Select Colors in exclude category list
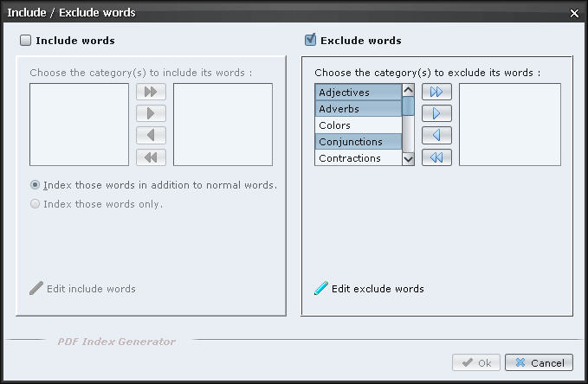Image resolution: width=588 pixels, height=384 pixels. pyautogui.click(x=359, y=125)
